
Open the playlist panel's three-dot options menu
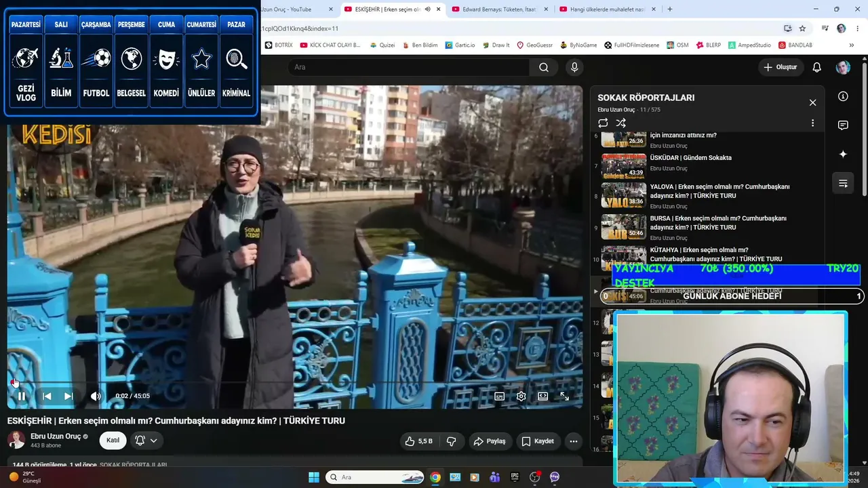812,123
